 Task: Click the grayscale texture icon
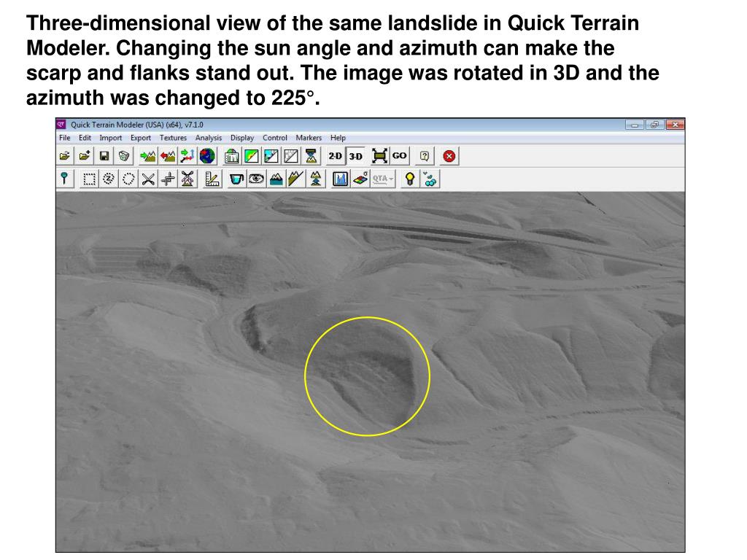coord(291,156)
